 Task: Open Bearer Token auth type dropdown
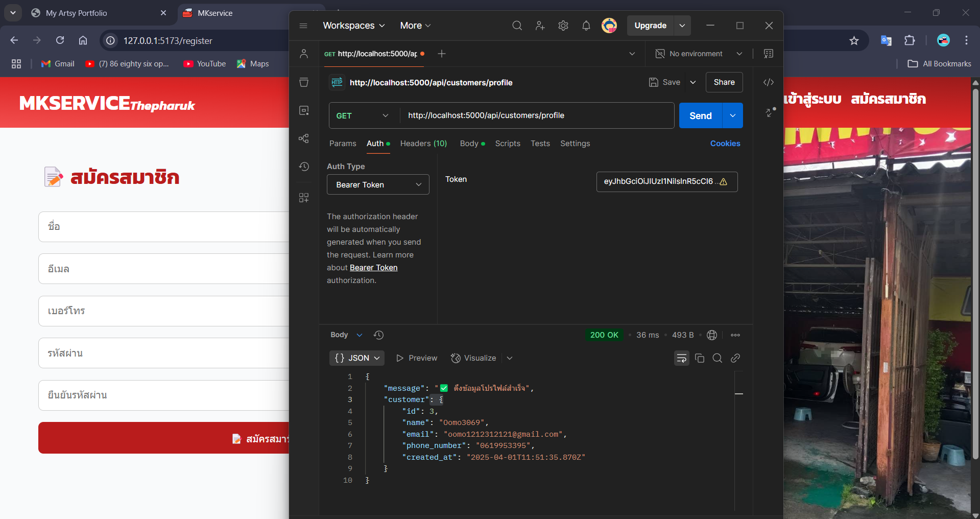pos(378,184)
